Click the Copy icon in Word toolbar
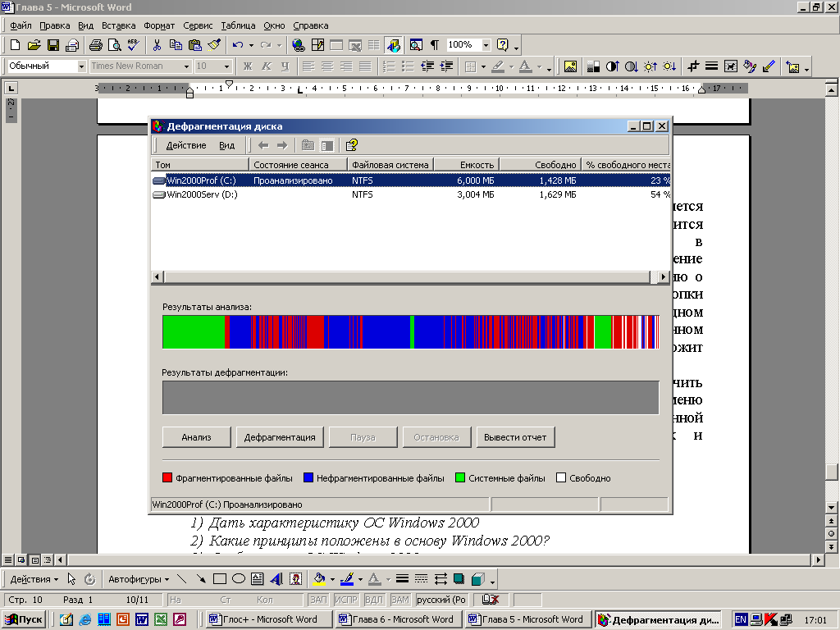840x630 pixels. coord(176,45)
